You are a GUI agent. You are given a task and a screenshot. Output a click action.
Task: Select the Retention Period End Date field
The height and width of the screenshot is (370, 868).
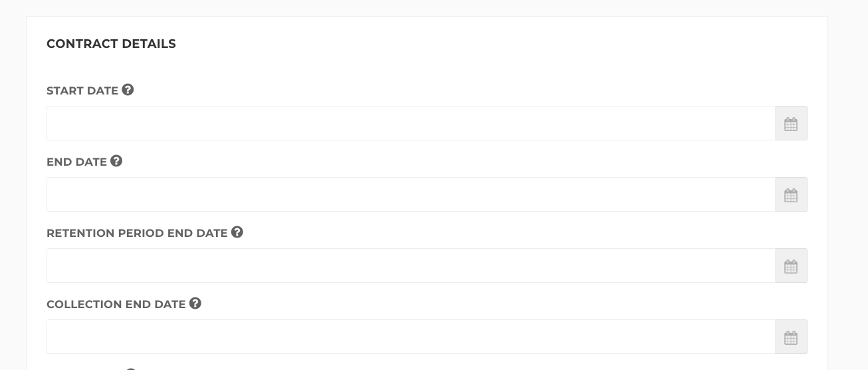click(411, 266)
